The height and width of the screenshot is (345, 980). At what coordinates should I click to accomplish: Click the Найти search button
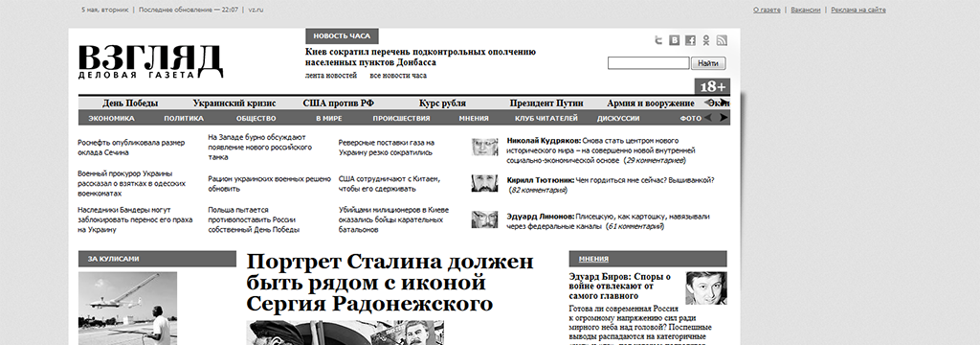[708, 63]
